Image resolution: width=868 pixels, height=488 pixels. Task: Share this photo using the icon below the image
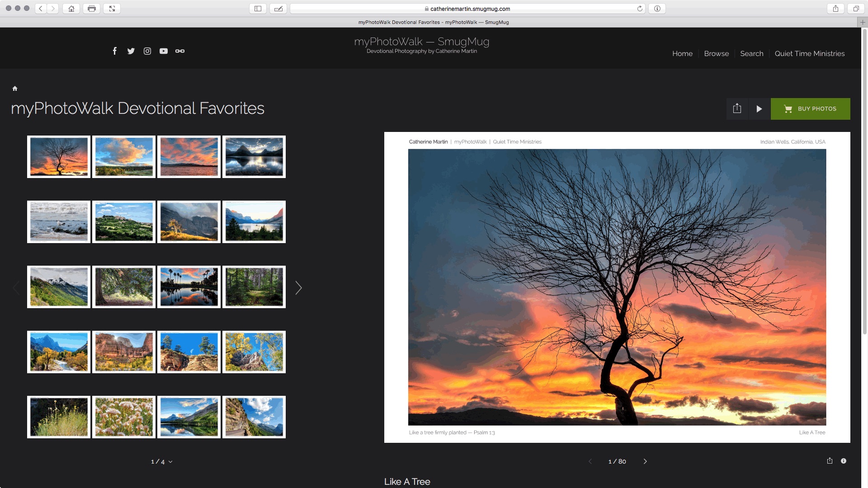point(830,461)
